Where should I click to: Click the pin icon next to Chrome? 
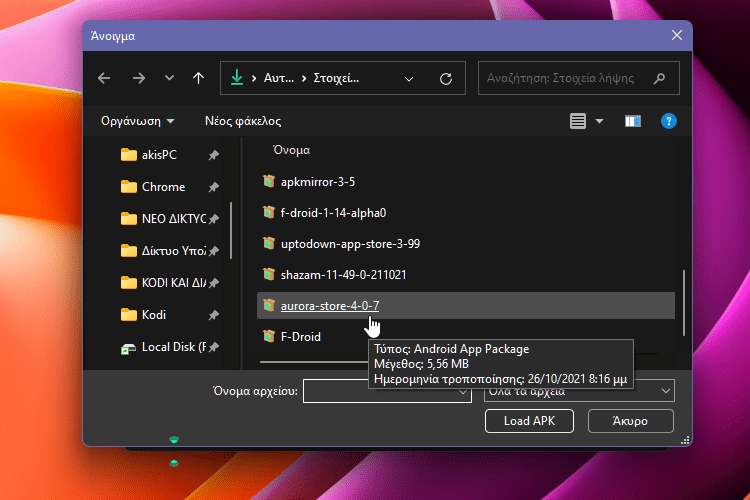213,187
